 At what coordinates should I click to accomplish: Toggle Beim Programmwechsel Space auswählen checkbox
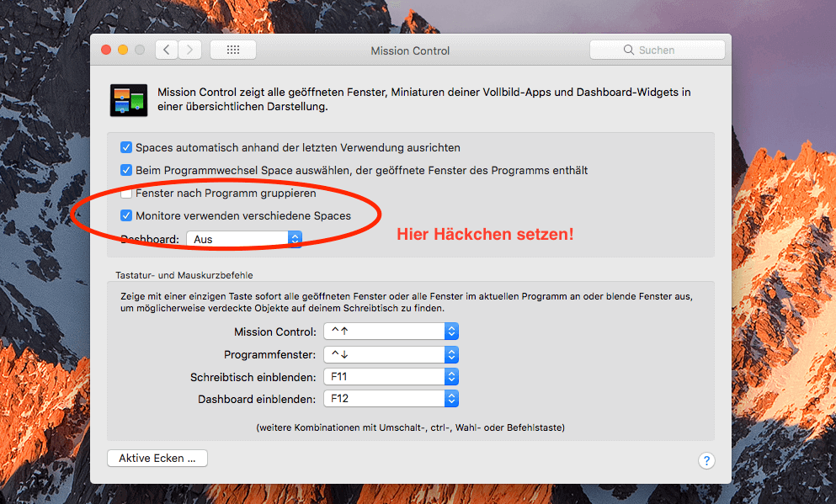pos(126,171)
